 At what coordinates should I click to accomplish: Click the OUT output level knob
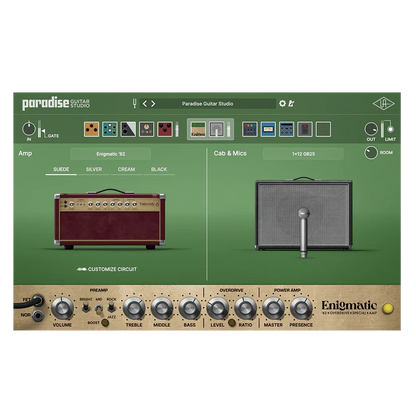coord(371,129)
